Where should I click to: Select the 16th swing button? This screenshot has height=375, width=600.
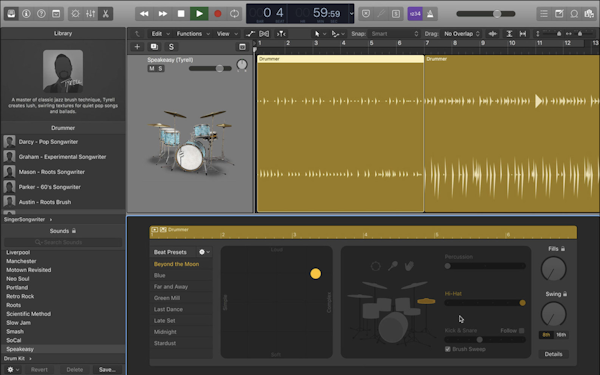[x=561, y=335]
